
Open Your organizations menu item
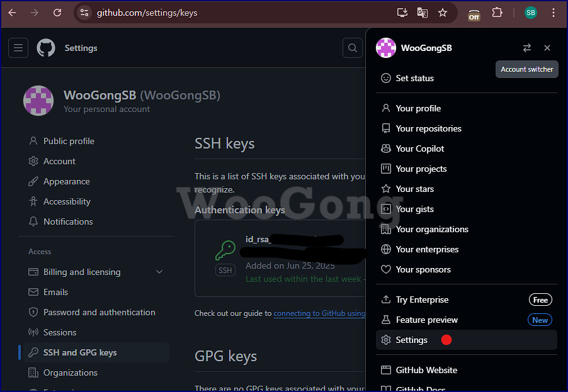[x=467, y=229]
